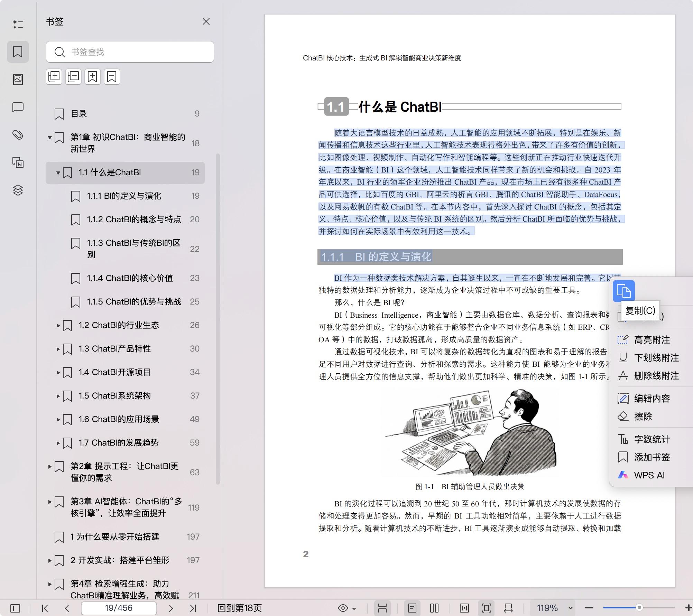
Task: Toggle the two-page view mode
Action: click(434, 608)
